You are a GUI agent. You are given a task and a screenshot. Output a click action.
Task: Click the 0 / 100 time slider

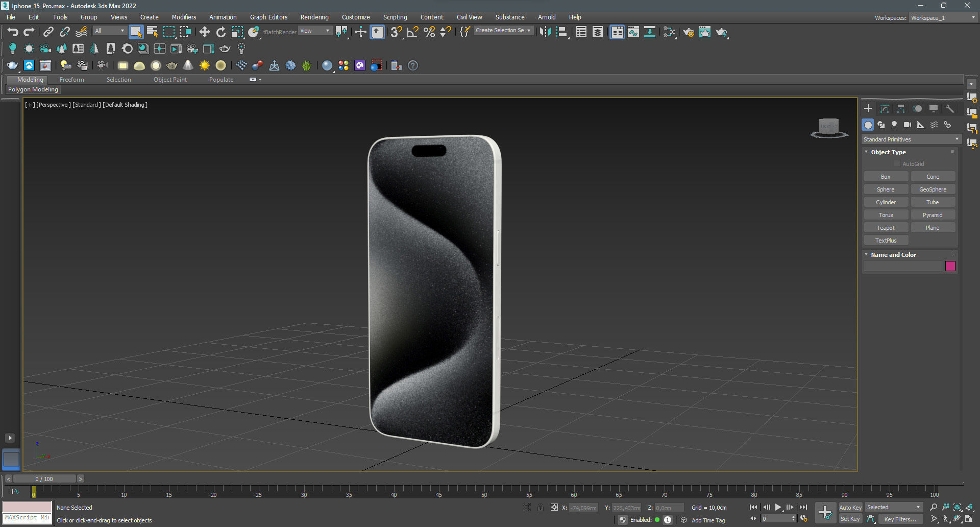pyautogui.click(x=44, y=479)
